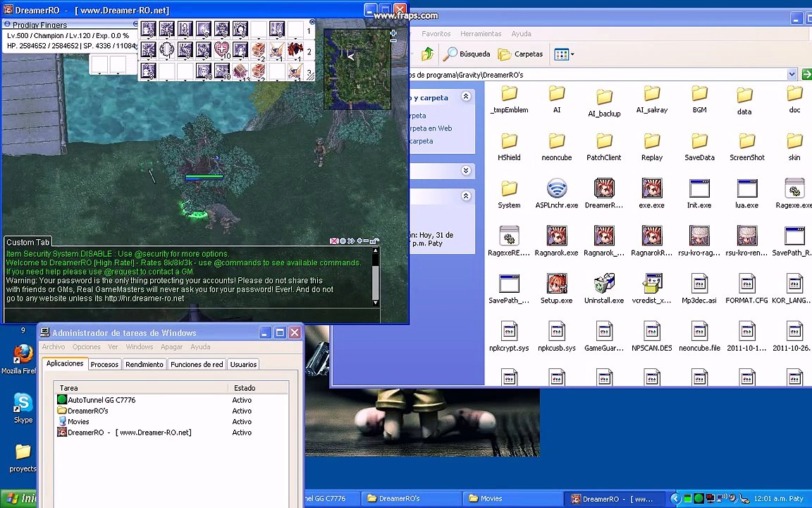
Task: Select the ScreenShot folder
Action: pos(746,147)
